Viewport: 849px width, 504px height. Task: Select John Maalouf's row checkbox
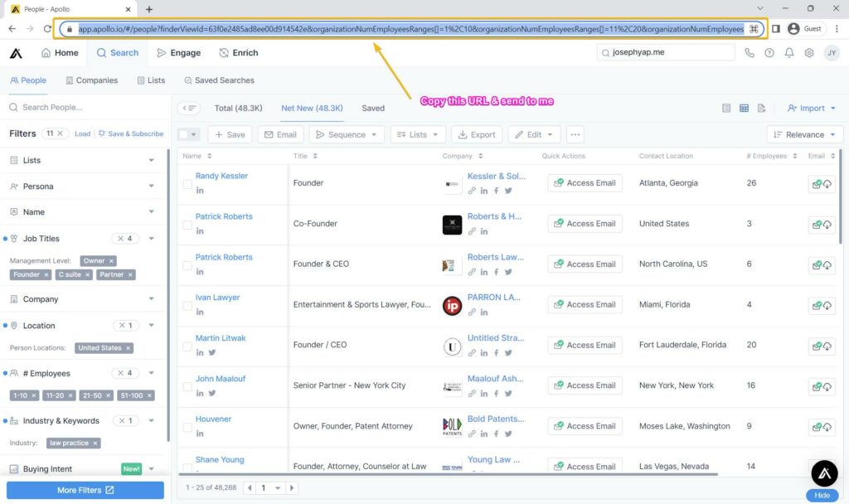(187, 387)
